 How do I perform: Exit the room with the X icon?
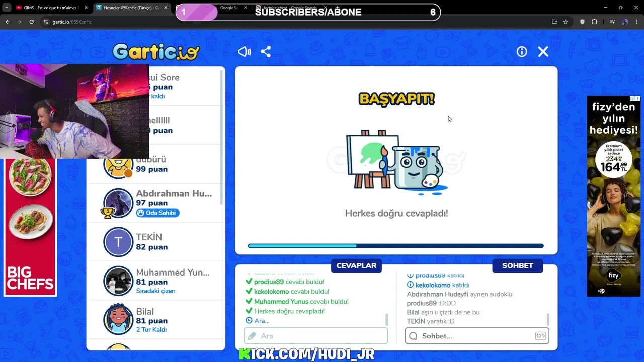(543, 52)
